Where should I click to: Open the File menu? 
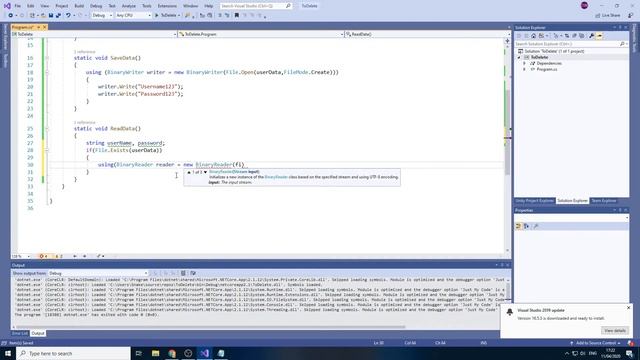18,6
